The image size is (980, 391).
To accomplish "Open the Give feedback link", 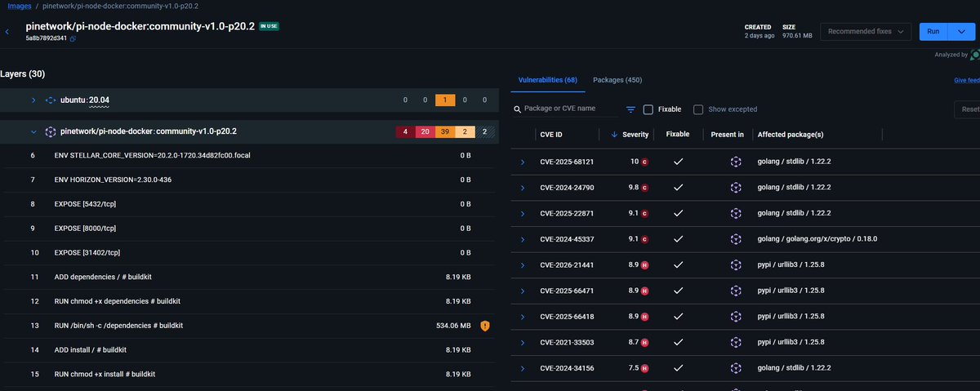I will point(967,80).
